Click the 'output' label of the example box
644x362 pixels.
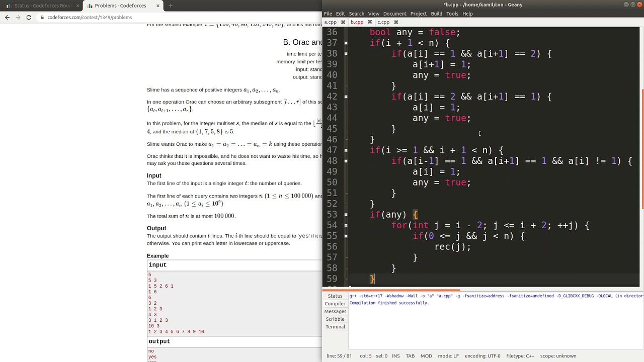point(159,341)
